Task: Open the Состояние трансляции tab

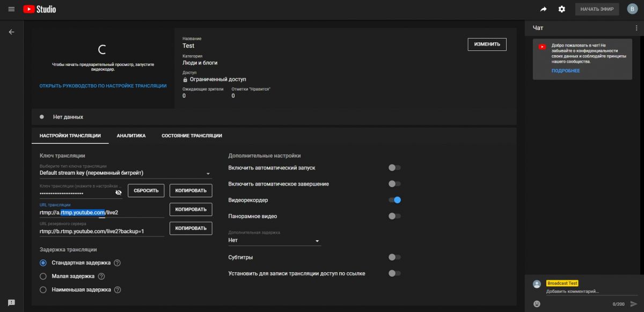Action: 192,136
